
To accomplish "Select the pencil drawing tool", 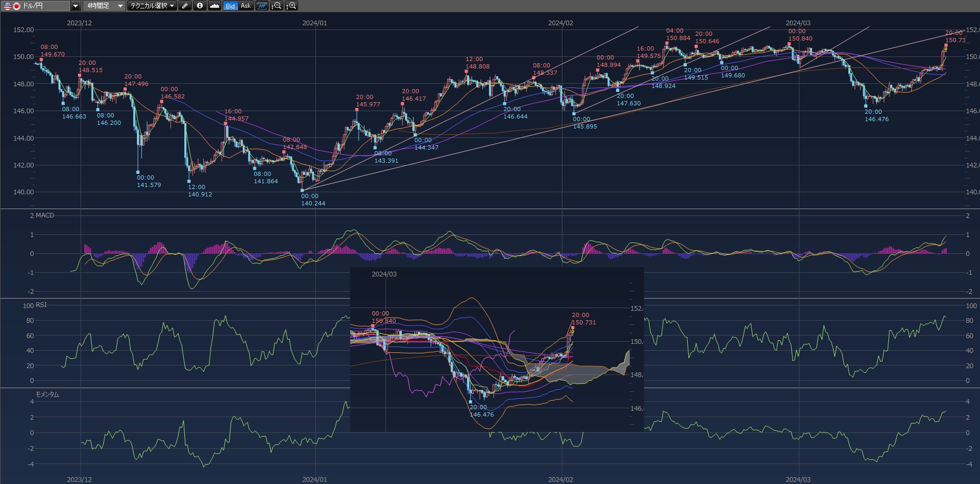I will click(185, 6).
